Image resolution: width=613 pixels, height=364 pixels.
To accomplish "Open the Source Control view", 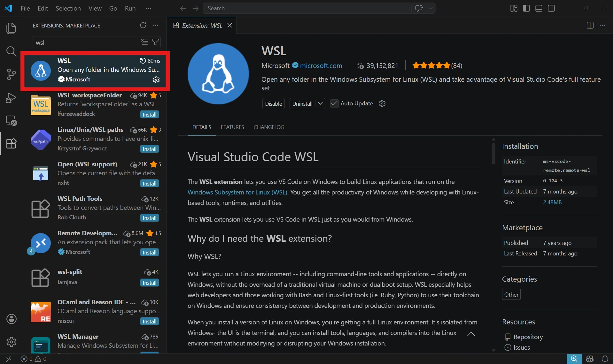I will pyautogui.click(x=11, y=74).
